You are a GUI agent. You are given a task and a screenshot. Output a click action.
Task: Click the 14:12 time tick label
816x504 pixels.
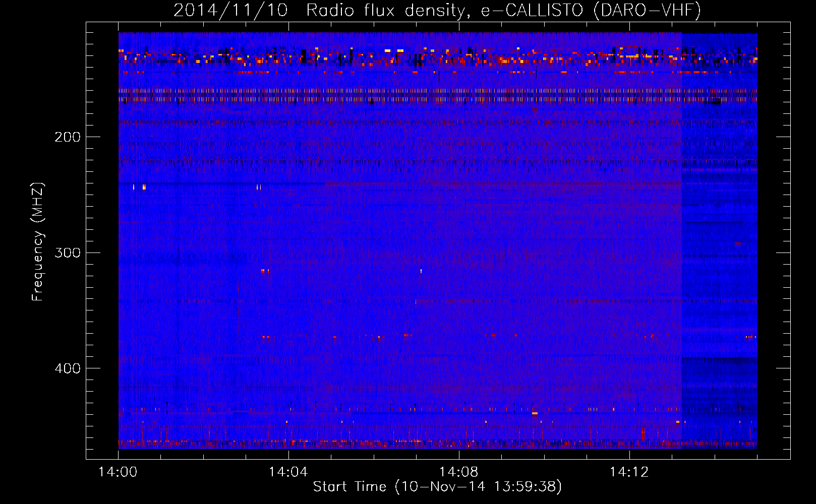629,472
